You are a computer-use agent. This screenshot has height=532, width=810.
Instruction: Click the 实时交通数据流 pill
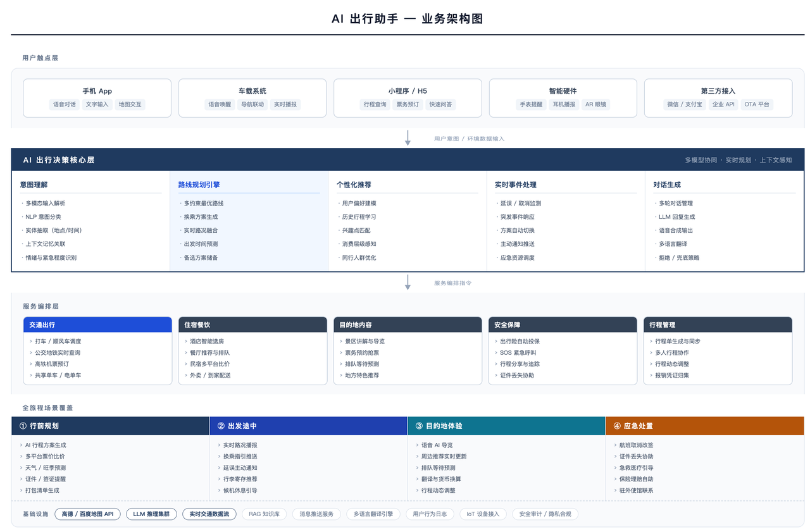(209, 514)
